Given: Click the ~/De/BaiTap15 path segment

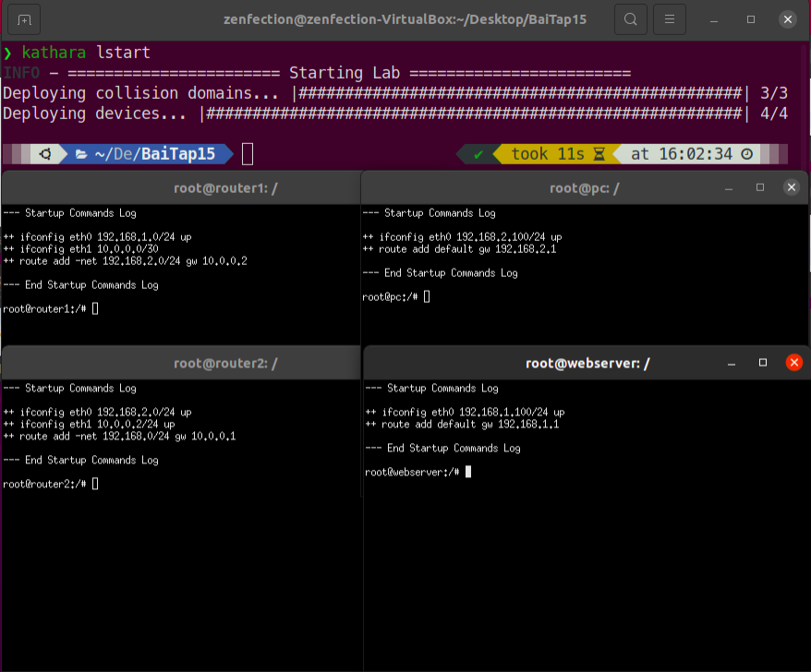Looking at the screenshot, I should click(154, 154).
